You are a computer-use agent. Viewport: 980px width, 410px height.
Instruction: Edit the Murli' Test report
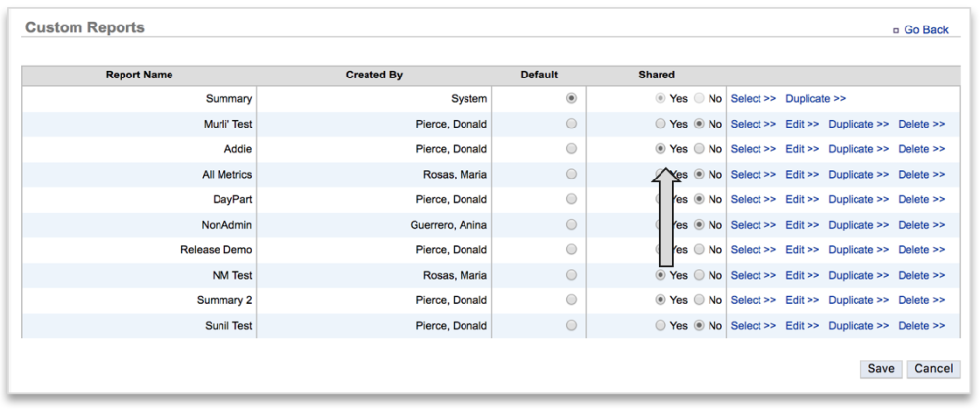(801, 124)
